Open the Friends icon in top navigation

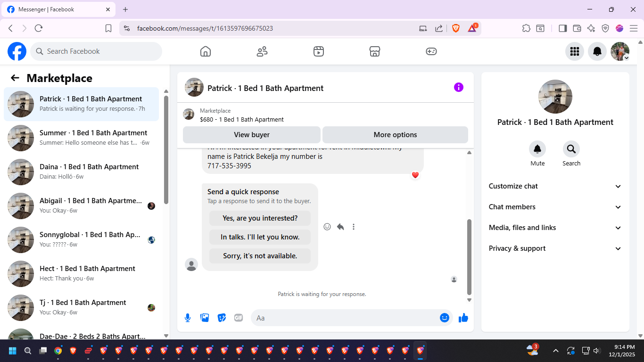pyautogui.click(x=262, y=51)
